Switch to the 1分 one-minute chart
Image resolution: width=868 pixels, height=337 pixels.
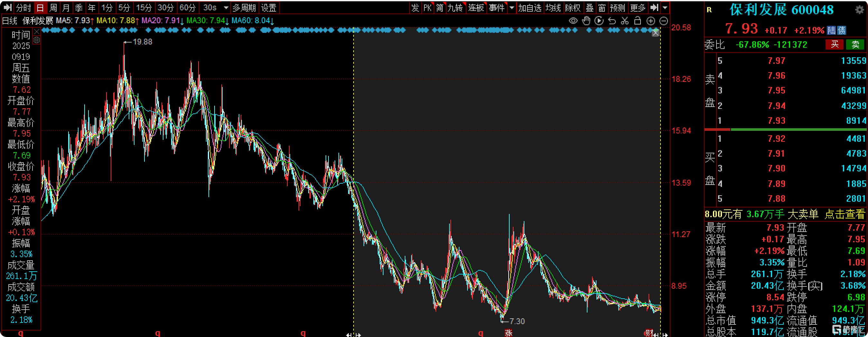click(x=107, y=8)
